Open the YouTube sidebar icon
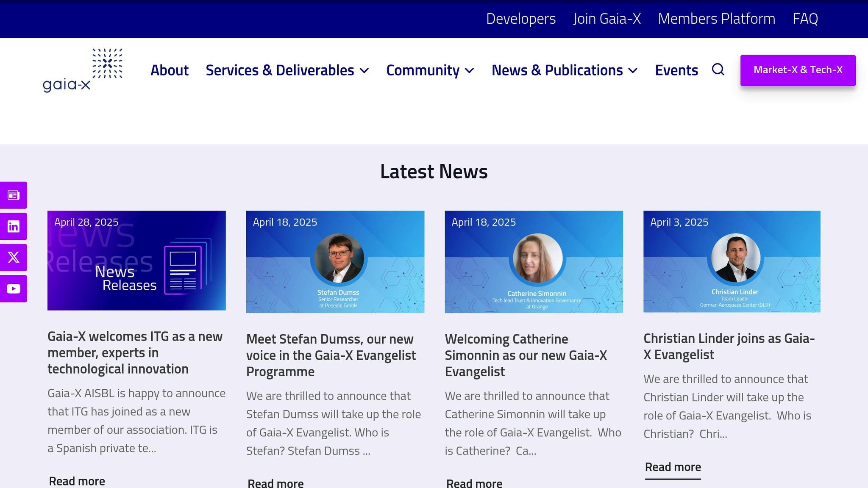The image size is (868, 488). coord(14,289)
